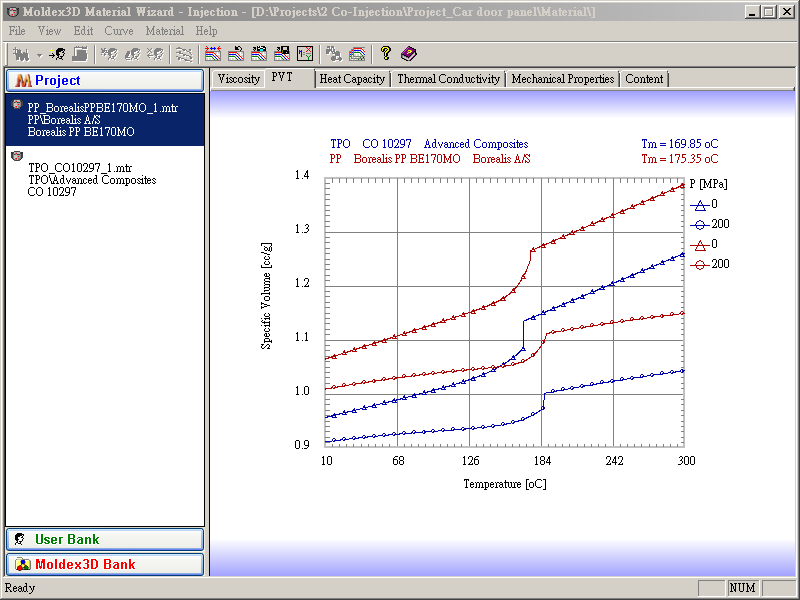Click the blue 'Advanced Composites' chart title text
The height and width of the screenshot is (600, 800).
(x=476, y=144)
